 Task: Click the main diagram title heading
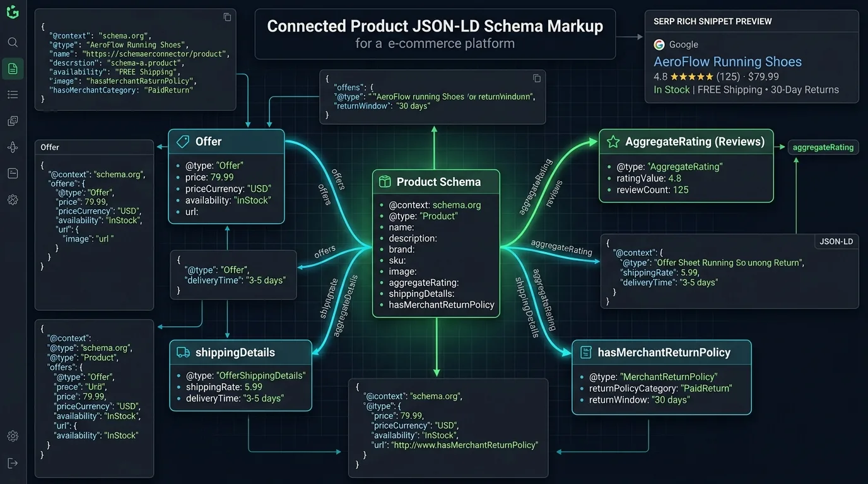pos(435,26)
